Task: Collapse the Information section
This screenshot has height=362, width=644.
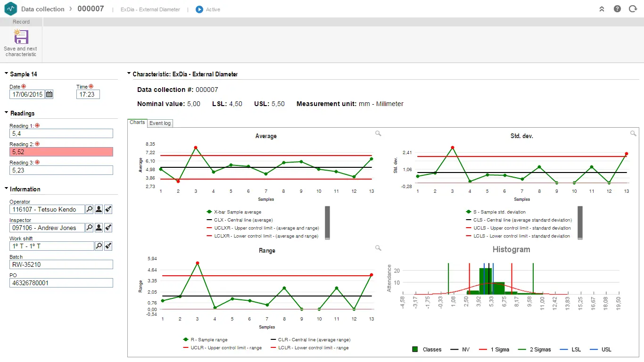Action: [7, 189]
